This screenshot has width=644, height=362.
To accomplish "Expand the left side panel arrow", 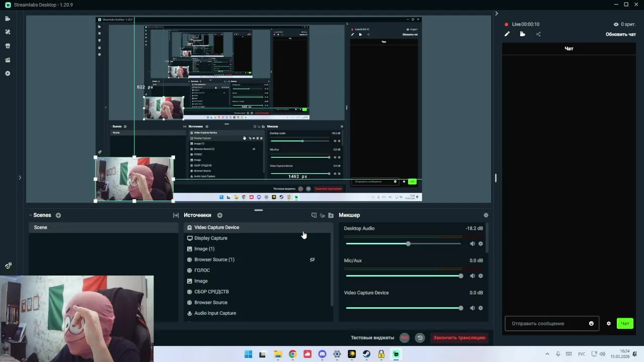I will (x=20, y=177).
